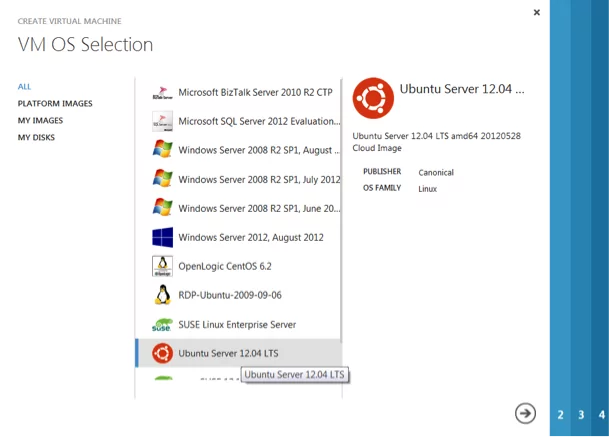This screenshot has height=437, width=609.
Task: Click the Linux OS family value
Action: click(427, 189)
